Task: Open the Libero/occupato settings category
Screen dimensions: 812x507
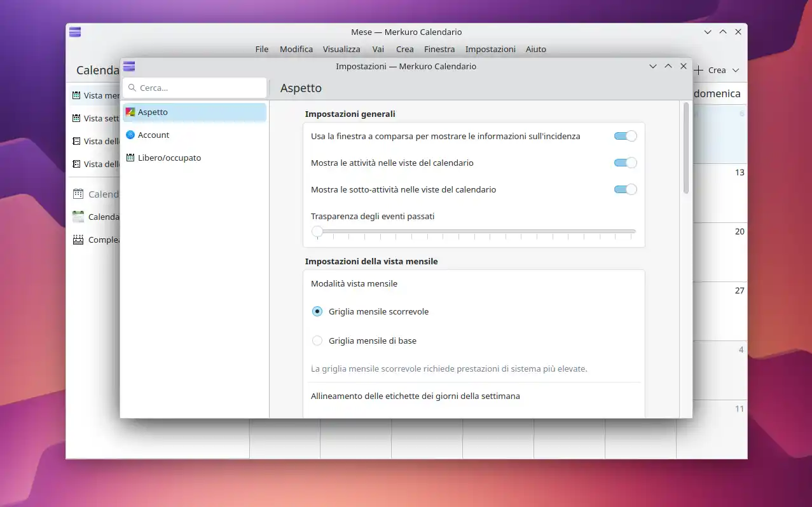Action: click(194, 158)
